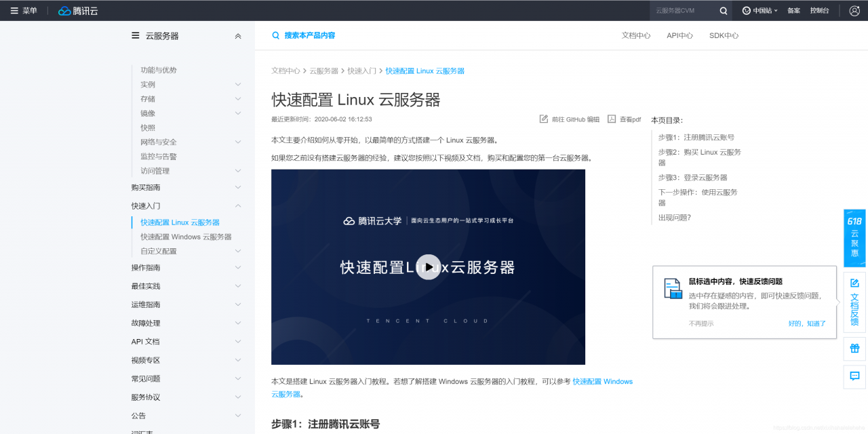Viewport: 868px width, 434px height.
Task: Open the gift icon in right sidebar
Action: click(854, 349)
